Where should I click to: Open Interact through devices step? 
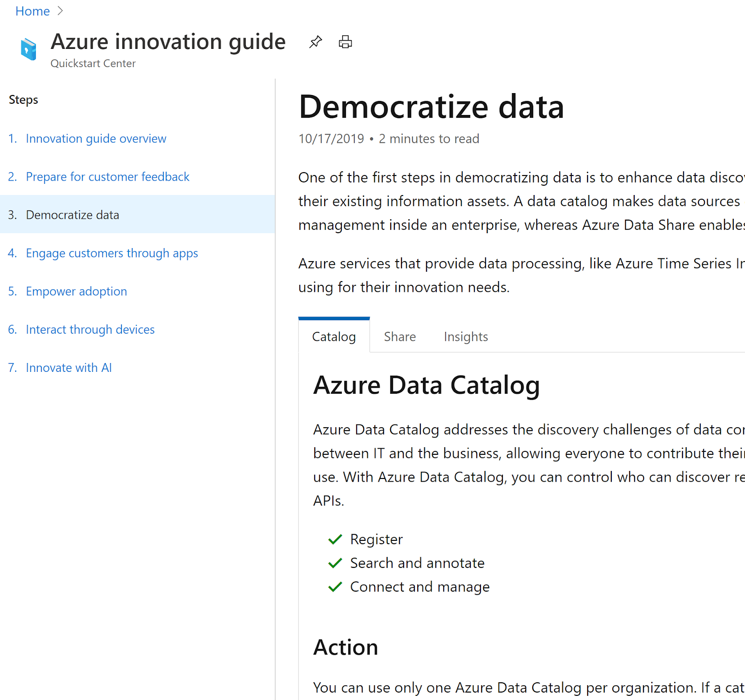[x=90, y=330]
